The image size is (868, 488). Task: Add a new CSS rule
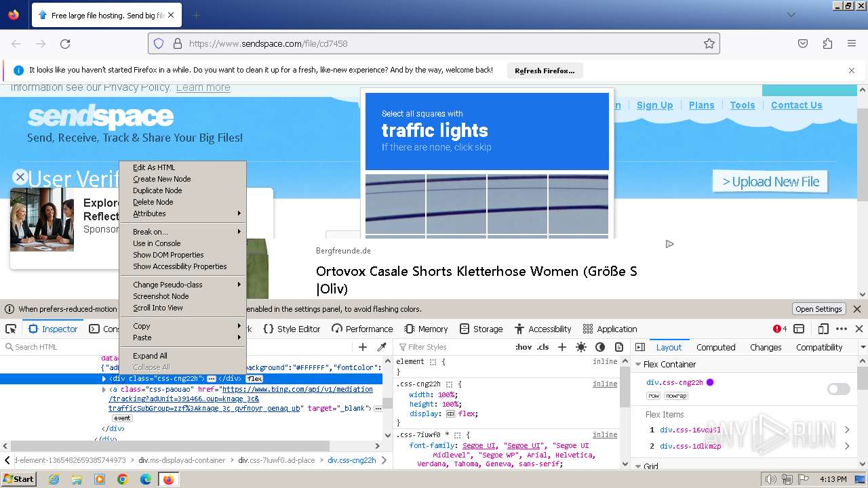(x=561, y=347)
